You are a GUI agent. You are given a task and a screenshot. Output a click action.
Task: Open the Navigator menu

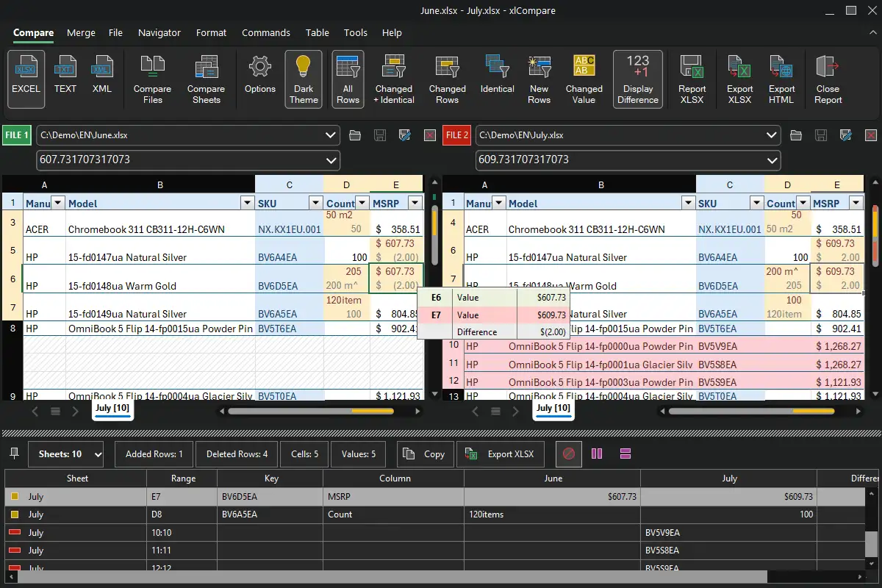(x=159, y=32)
